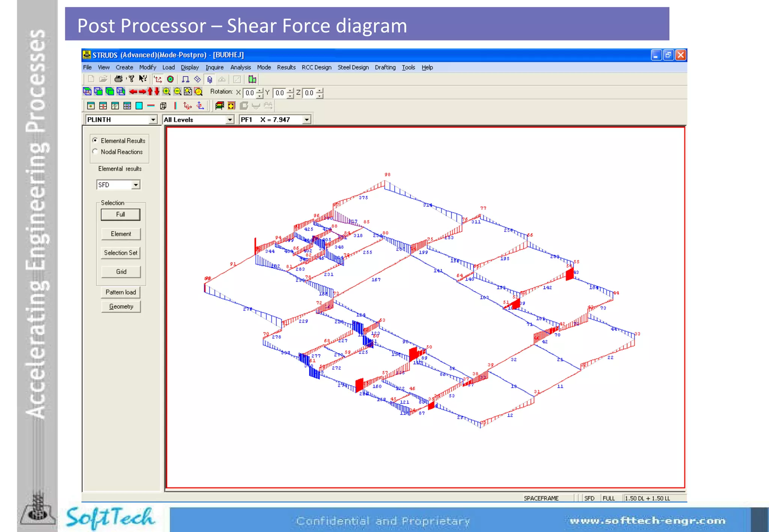
Task: Click the single window layout icon
Action: pos(91,106)
